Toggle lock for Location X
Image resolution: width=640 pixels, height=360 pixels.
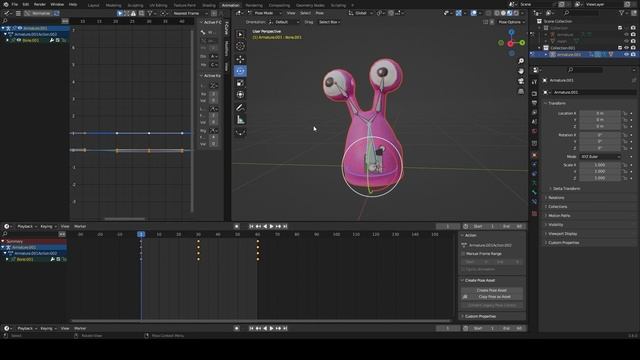(x=624, y=113)
